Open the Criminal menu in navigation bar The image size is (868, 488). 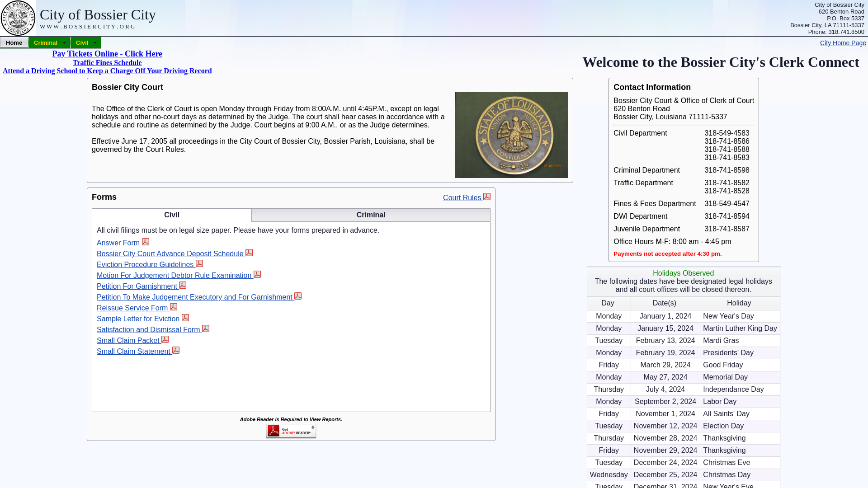(49, 43)
